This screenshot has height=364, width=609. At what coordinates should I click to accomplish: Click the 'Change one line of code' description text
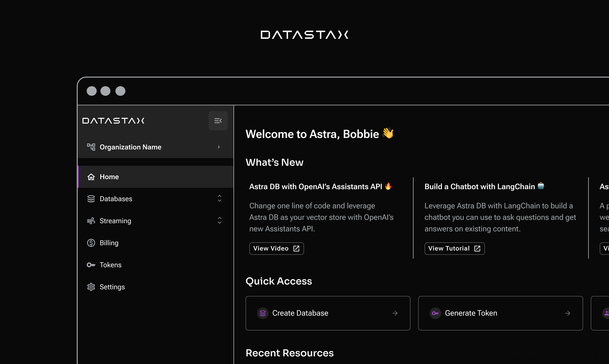pyautogui.click(x=322, y=217)
